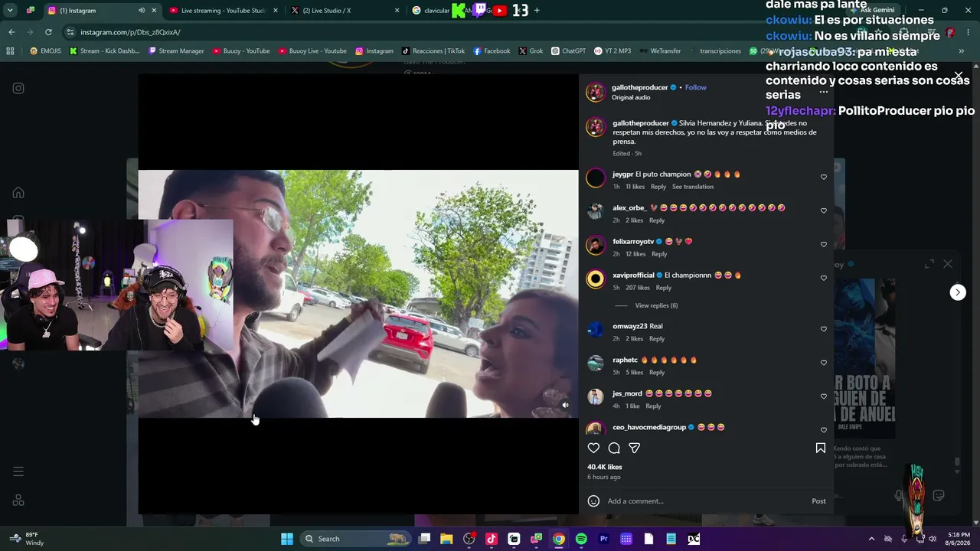This screenshot has width=980, height=551.
Task: View the 40.4K likes list
Action: point(605,467)
